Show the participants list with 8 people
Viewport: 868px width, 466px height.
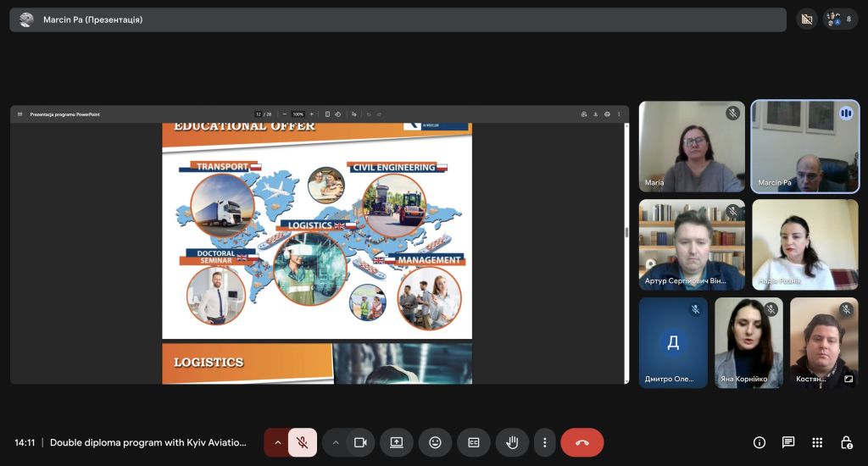(x=840, y=19)
